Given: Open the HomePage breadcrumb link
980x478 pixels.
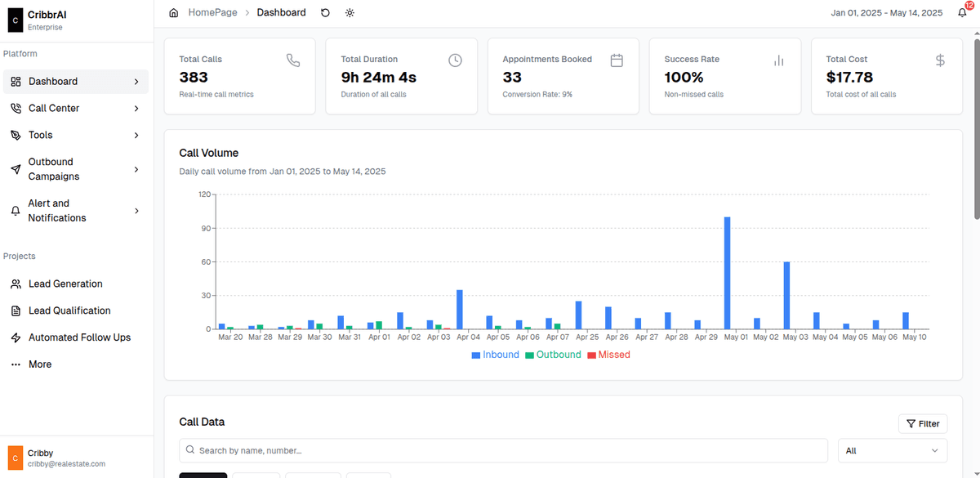Looking at the screenshot, I should click(x=212, y=13).
